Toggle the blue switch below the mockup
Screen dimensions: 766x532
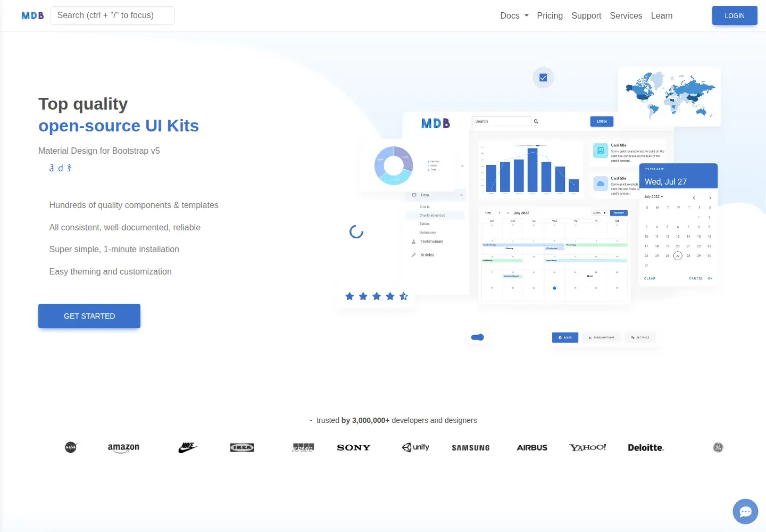pos(478,337)
